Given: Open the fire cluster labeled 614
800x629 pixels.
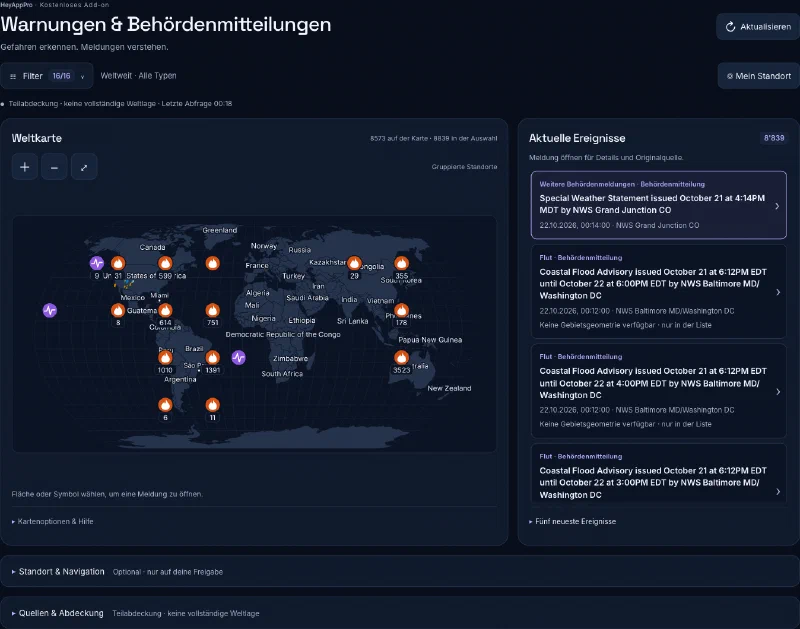Looking at the screenshot, I should point(165,310).
